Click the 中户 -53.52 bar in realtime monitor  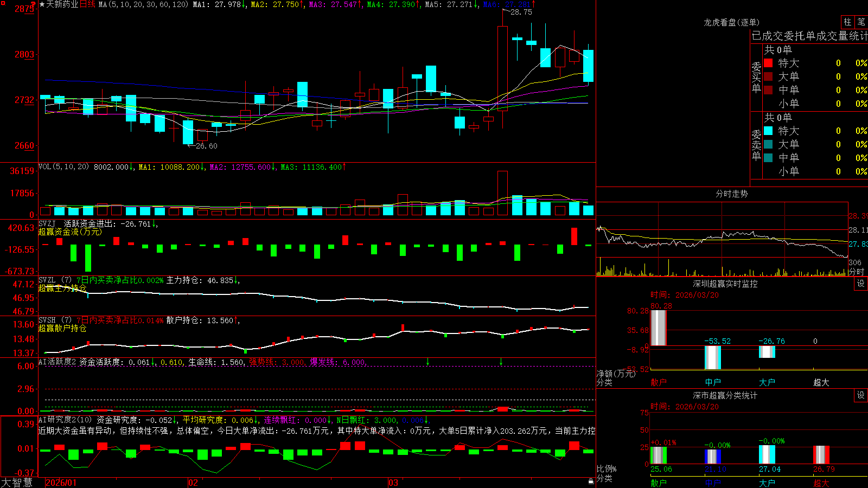pyautogui.click(x=713, y=357)
